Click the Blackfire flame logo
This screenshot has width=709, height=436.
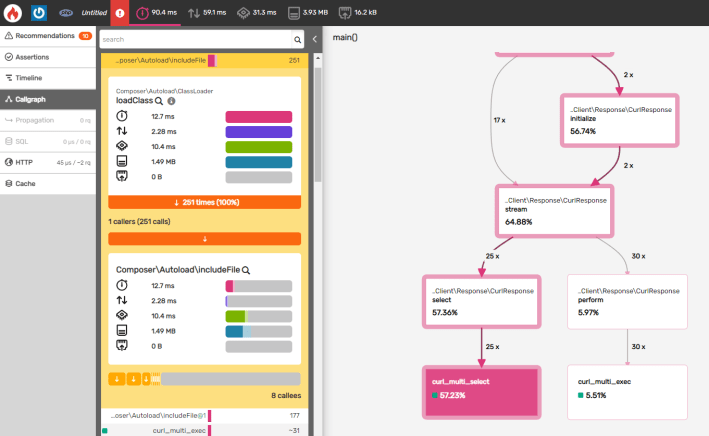[x=13, y=14]
